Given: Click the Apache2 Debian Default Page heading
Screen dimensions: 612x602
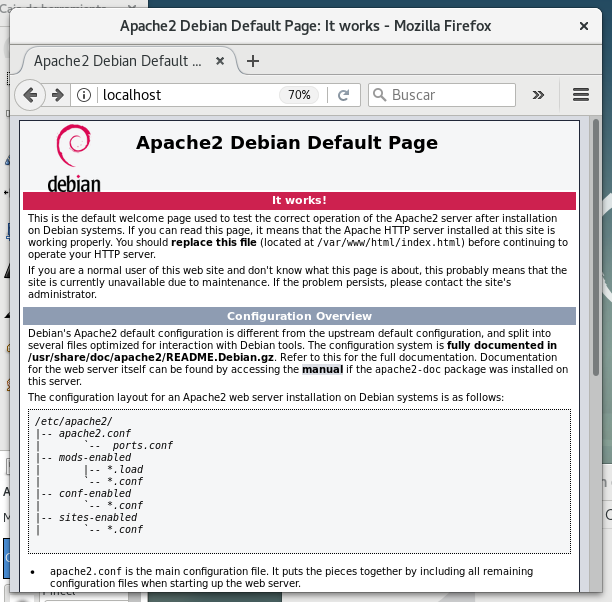Looking at the screenshot, I should coord(287,143).
